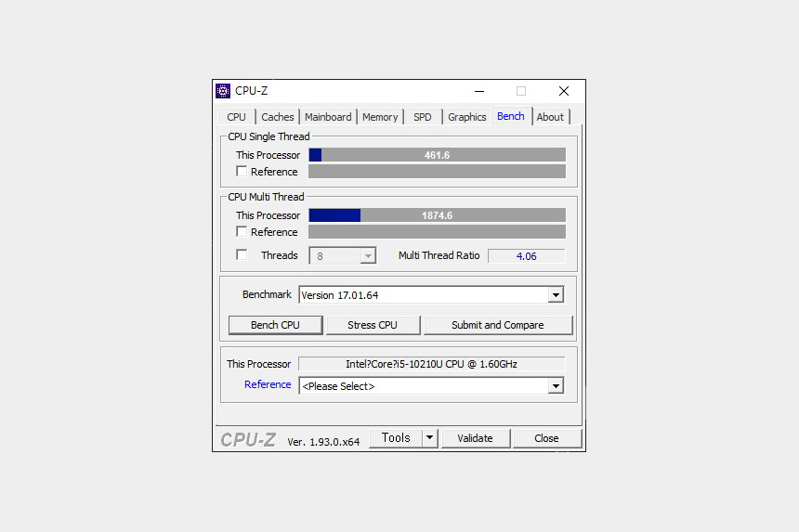Expand the Threads count dropdown showing 8
Screen dimensions: 799x532
pyautogui.click(x=368, y=255)
